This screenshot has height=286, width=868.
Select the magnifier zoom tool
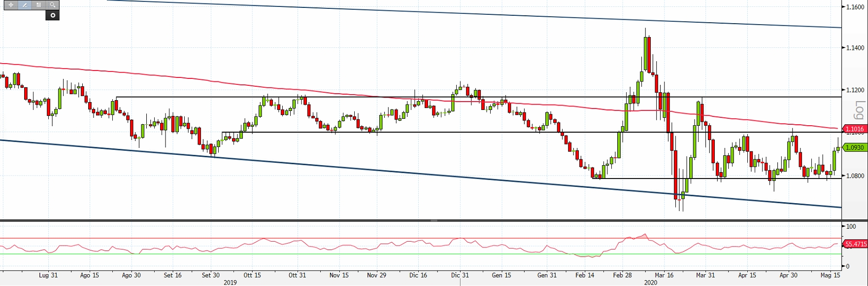click(x=52, y=5)
